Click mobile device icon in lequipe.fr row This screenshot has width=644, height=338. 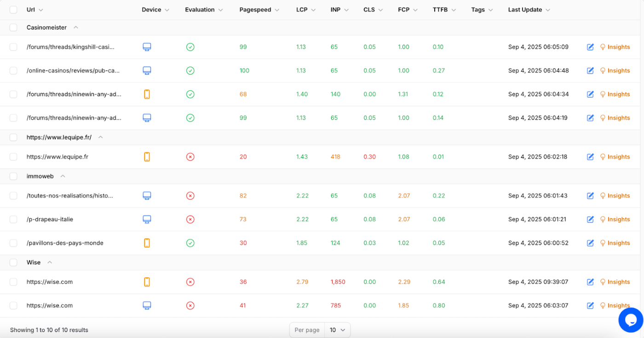tap(147, 157)
